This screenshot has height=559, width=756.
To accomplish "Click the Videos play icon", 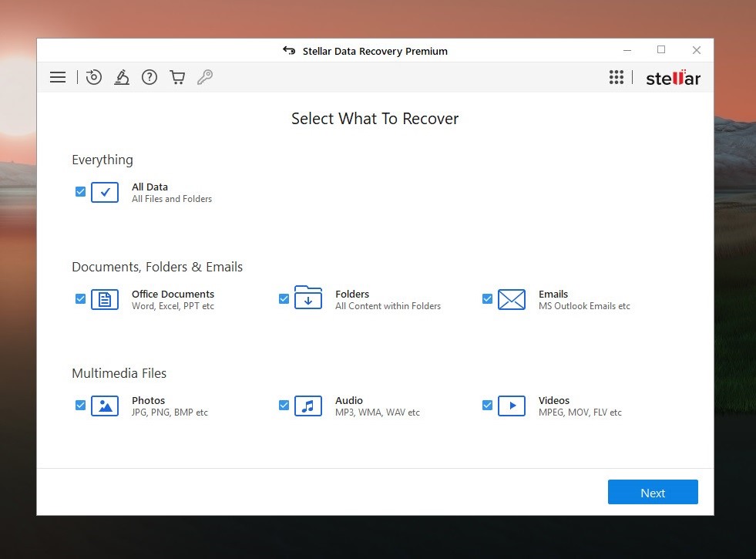I will (x=512, y=406).
